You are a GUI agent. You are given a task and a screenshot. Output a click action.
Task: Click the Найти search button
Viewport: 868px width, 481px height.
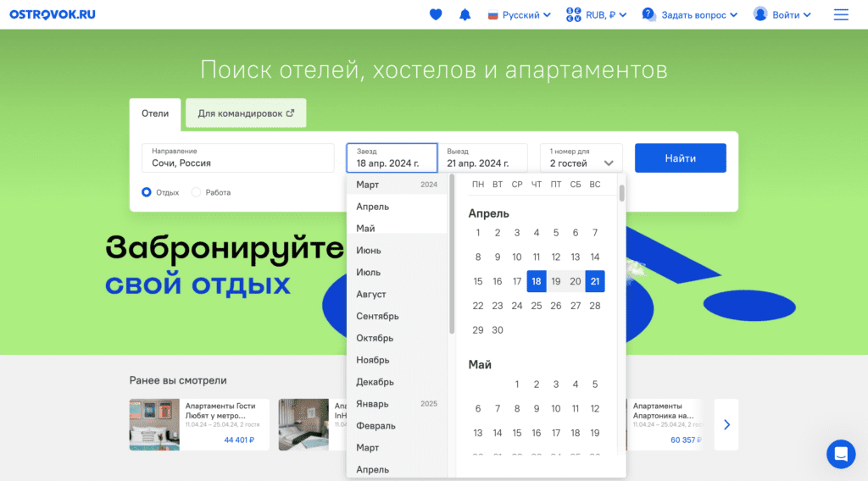coord(681,158)
